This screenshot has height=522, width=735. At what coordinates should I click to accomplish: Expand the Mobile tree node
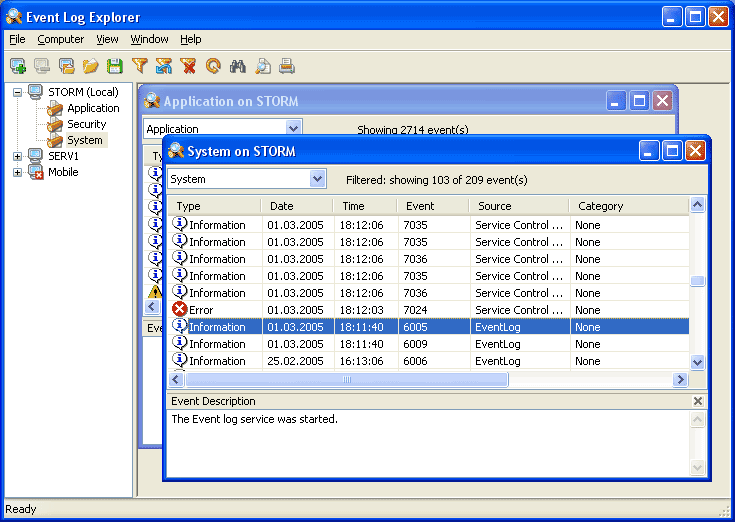tap(17, 172)
